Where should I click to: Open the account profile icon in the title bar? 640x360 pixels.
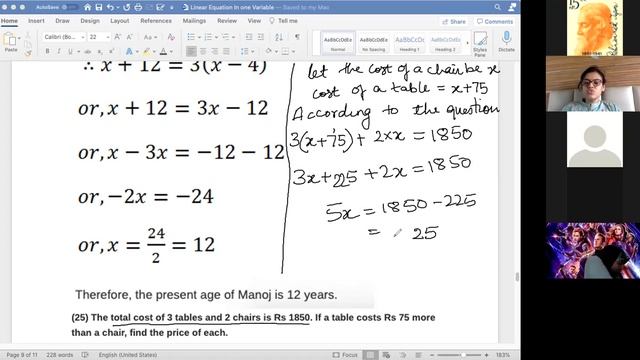512,7
